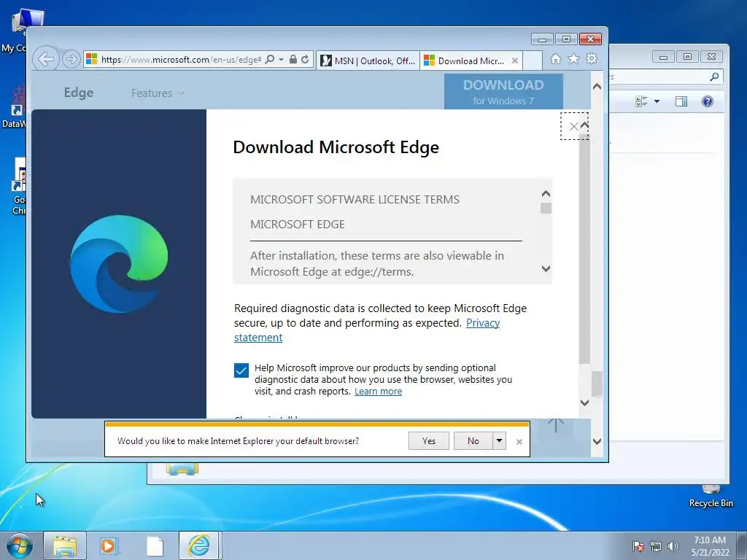This screenshot has height=560, width=747.
Task: Click the Home icon in Internet Explorer
Action: pyautogui.click(x=555, y=58)
